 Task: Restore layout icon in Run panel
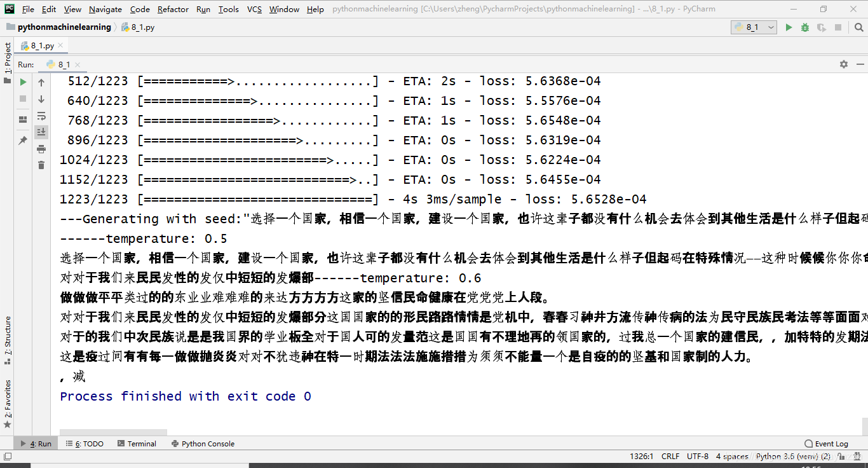(23, 119)
